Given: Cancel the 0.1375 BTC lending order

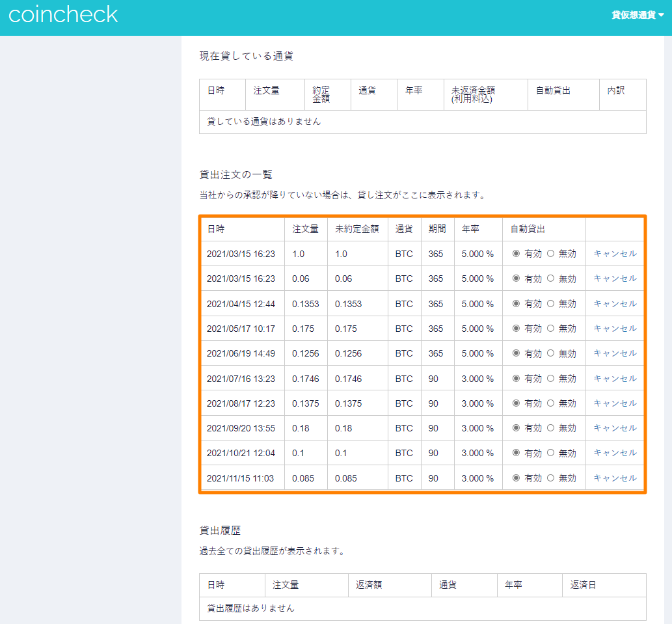Looking at the screenshot, I should point(615,403).
